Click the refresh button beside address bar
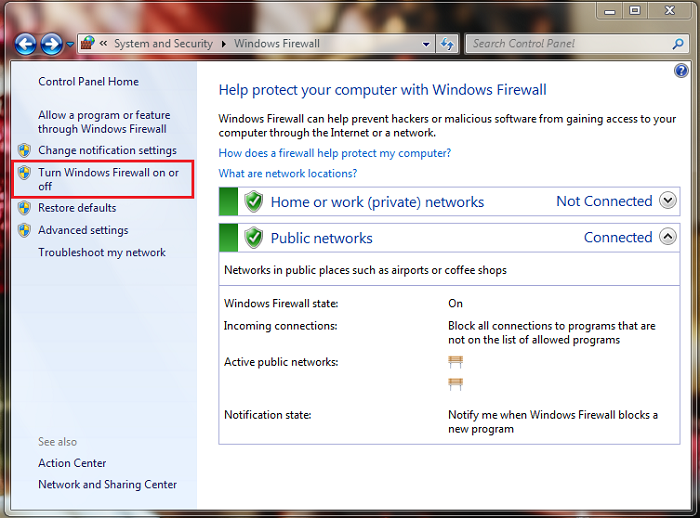The image size is (700, 518). tap(447, 44)
